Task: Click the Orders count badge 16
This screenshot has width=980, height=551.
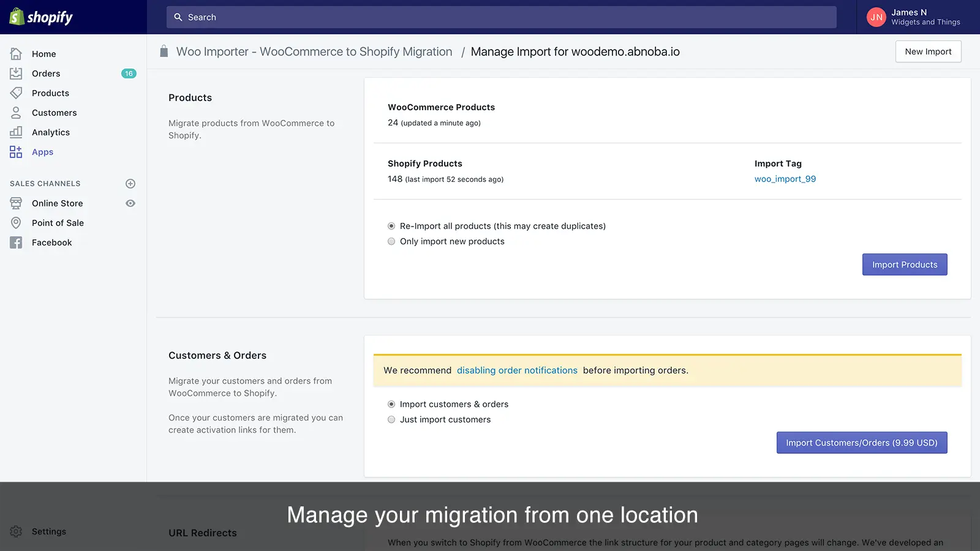Action: (x=129, y=73)
